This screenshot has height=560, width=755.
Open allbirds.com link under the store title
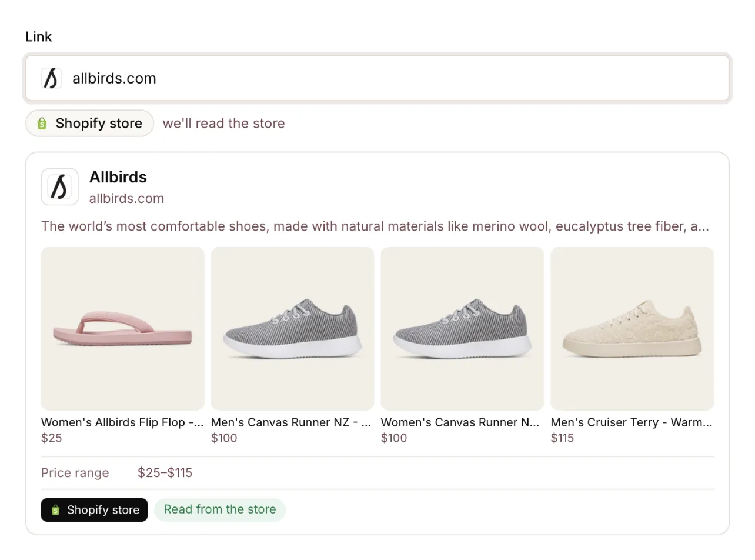[126, 198]
